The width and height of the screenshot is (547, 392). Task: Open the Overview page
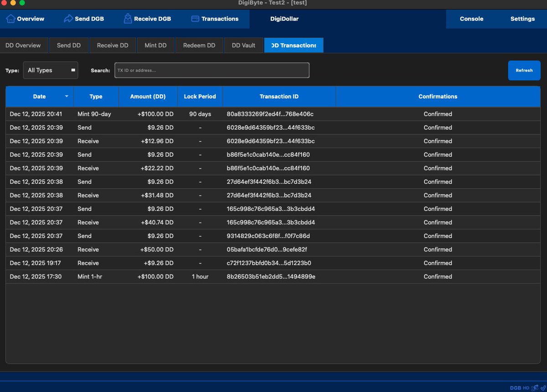coord(25,19)
